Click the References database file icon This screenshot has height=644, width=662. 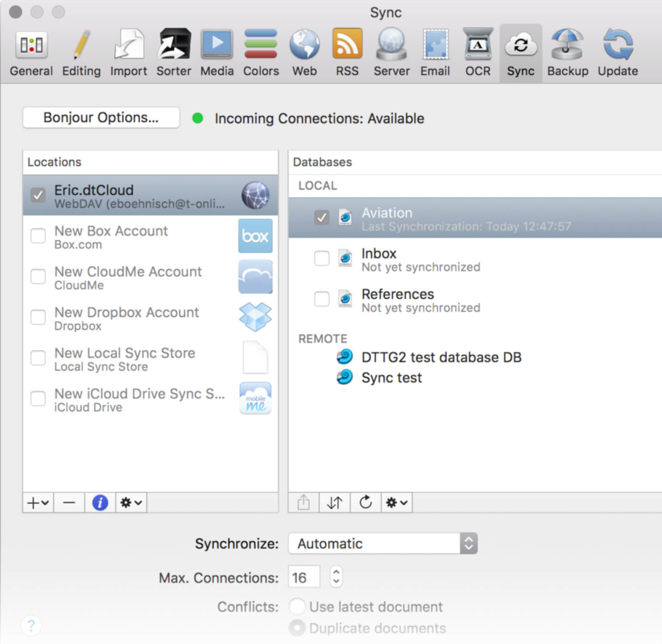coord(345,298)
